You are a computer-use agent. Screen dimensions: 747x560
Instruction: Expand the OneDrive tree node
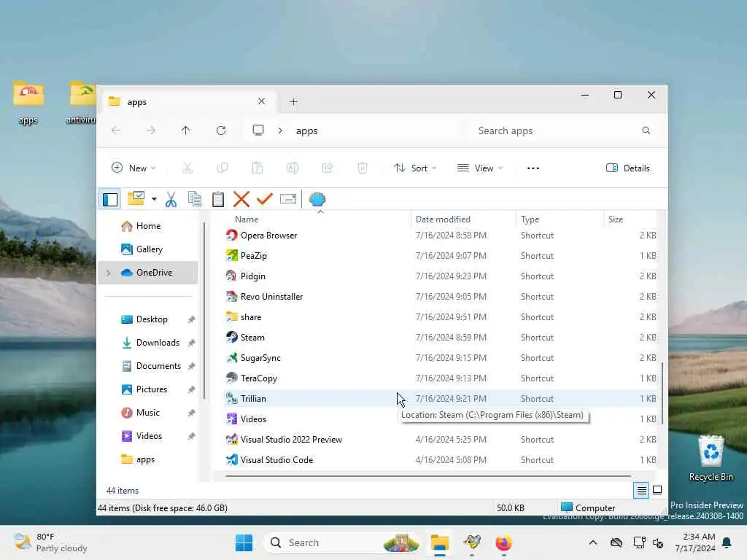(109, 273)
